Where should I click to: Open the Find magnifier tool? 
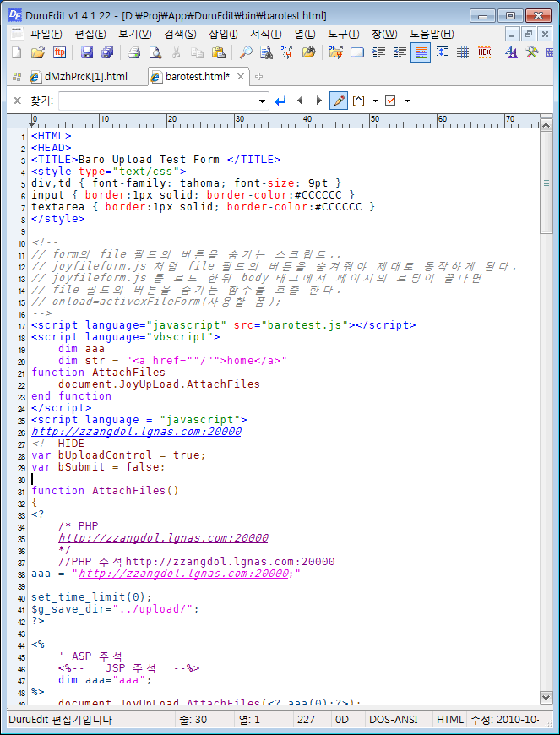(246, 52)
